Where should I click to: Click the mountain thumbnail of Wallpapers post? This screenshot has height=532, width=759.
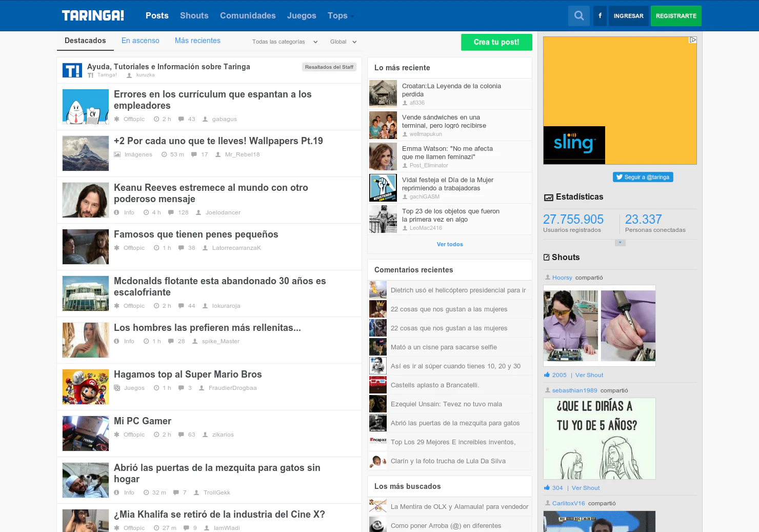click(x=86, y=153)
